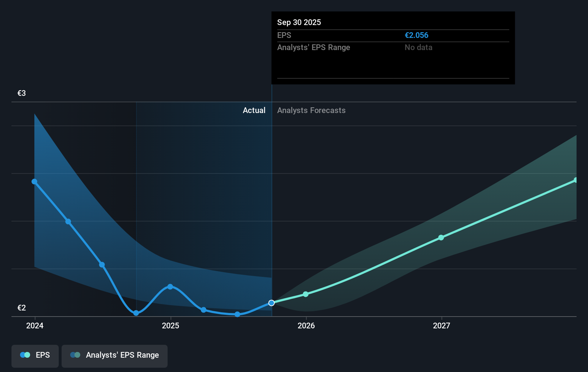Click the 2024 x-axis label
This screenshot has width=588, height=372.
click(x=35, y=325)
